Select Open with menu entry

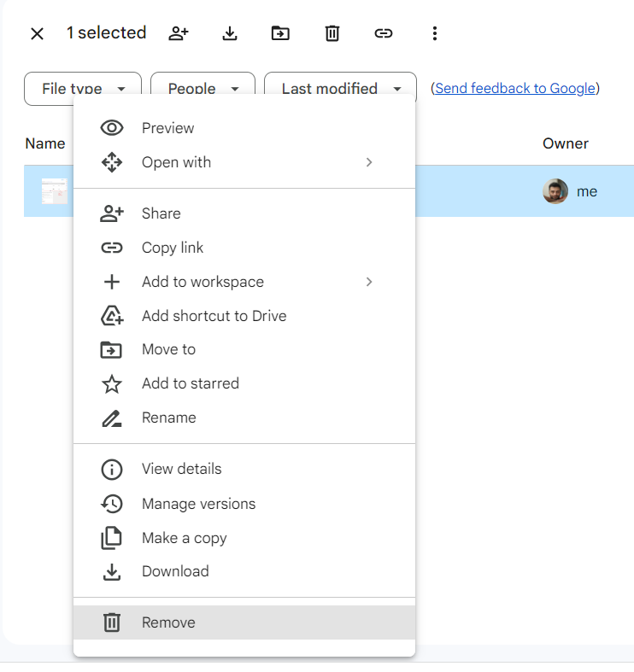click(x=244, y=162)
